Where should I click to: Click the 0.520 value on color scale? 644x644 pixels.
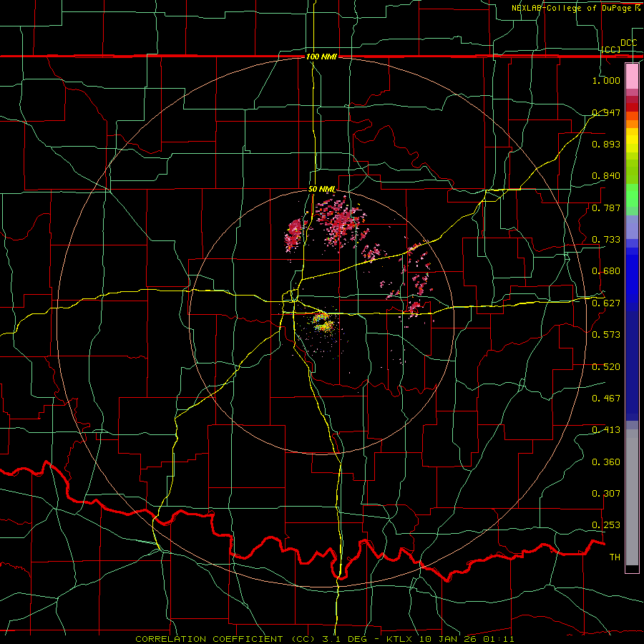(606, 367)
